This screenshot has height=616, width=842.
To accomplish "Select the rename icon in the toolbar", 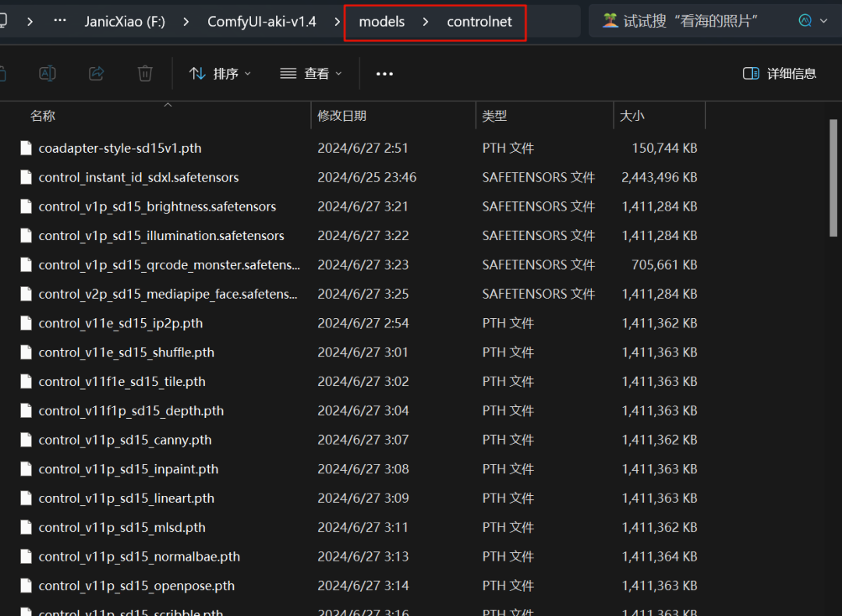I will click(47, 73).
